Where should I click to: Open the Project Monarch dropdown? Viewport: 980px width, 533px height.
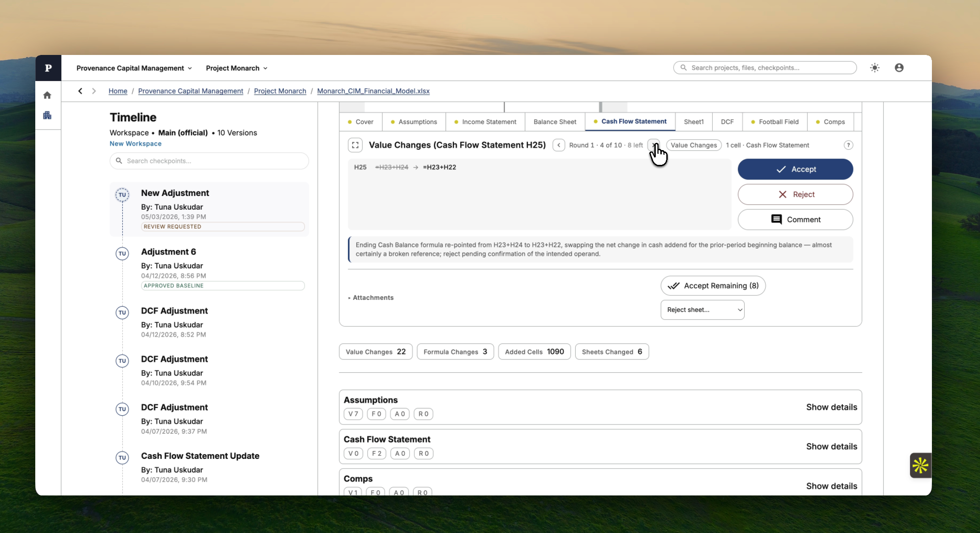(x=237, y=68)
